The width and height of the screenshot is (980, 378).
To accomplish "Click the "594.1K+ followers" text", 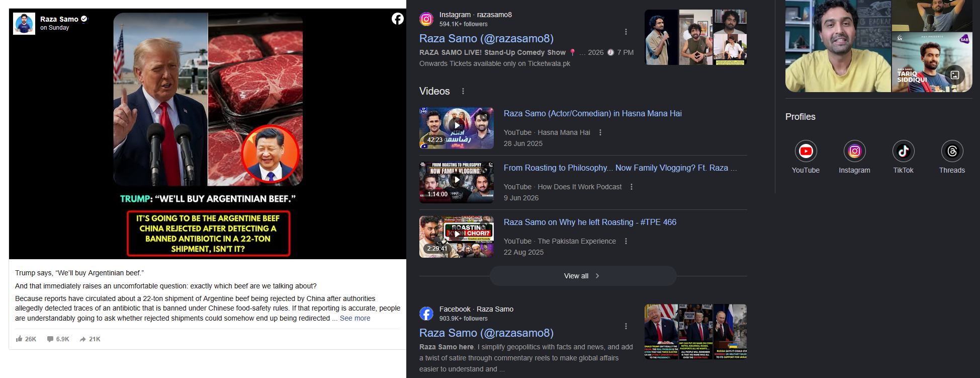I will (463, 24).
